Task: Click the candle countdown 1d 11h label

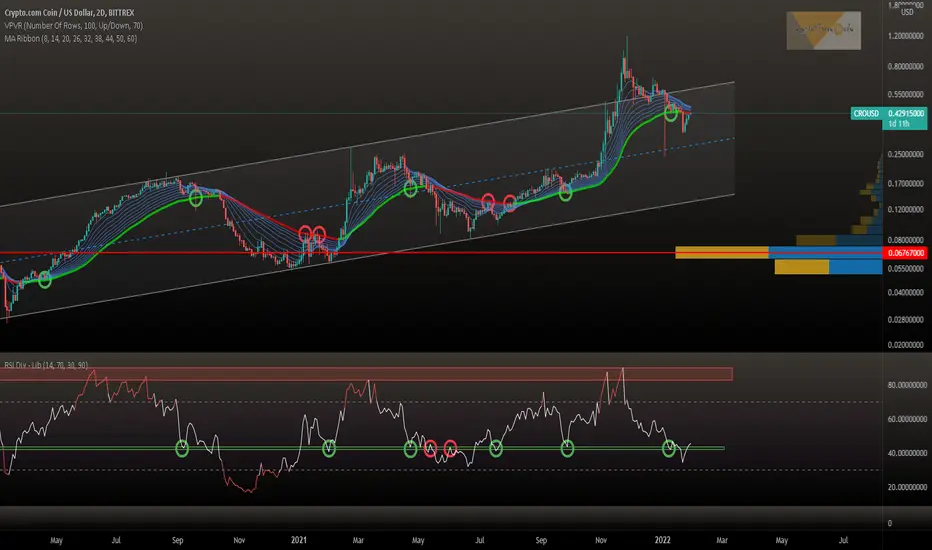Action: coord(899,124)
